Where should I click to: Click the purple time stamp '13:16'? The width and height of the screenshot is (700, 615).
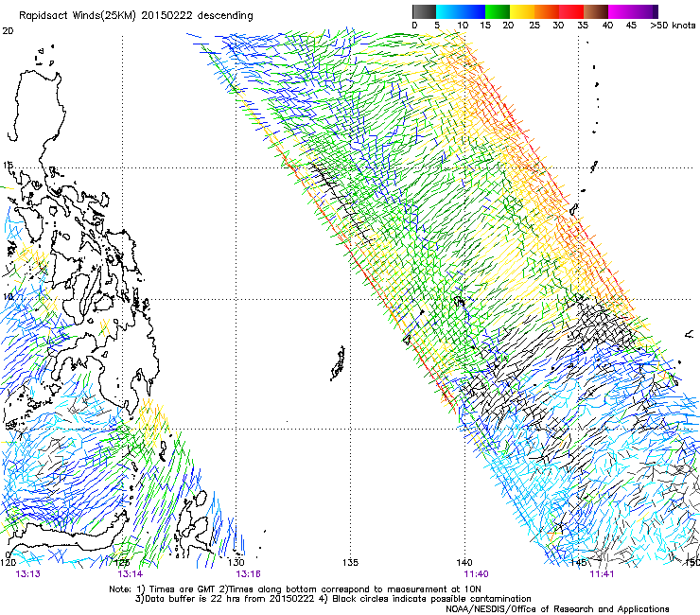pos(248,574)
